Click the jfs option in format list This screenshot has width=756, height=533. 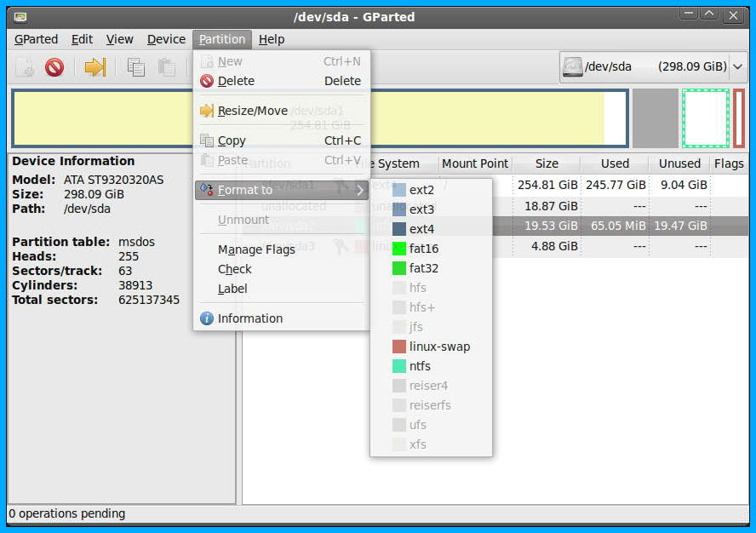coord(431,327)
